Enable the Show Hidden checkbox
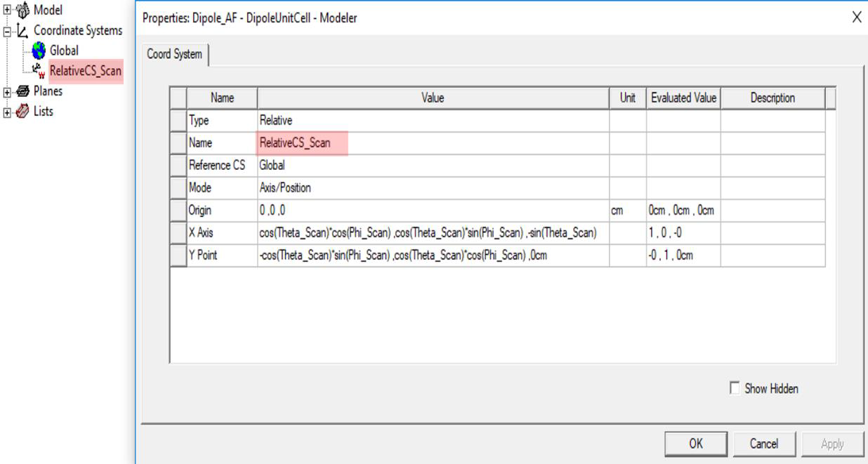Screen dimensions: 868x464 coord(735,388)
